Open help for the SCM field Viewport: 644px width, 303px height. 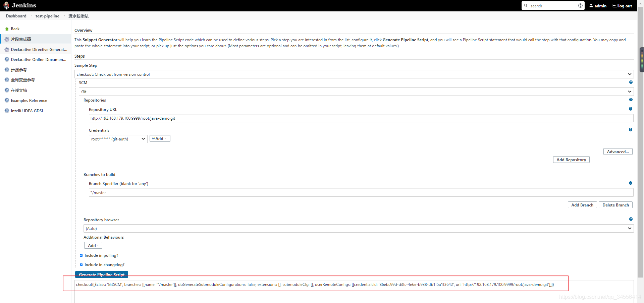(631, 82)
